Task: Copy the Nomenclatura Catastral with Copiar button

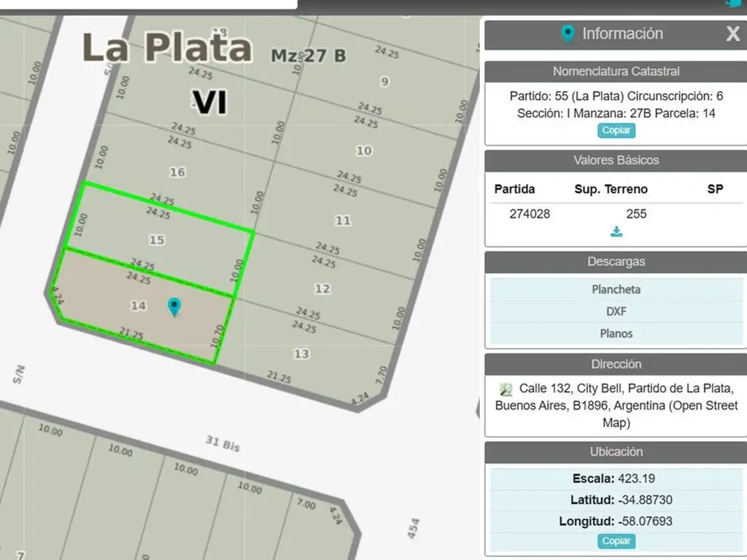Action: coord(616,131)
